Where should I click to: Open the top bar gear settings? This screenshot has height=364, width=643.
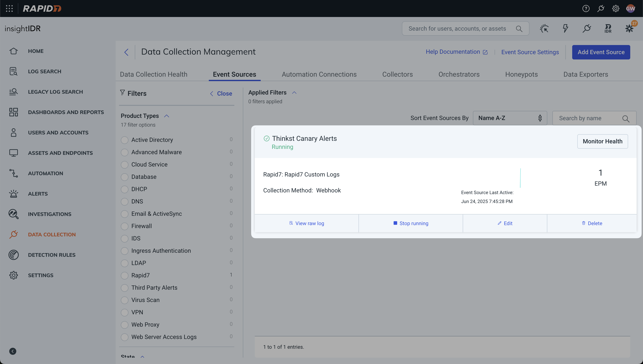(x=616, y=8)
